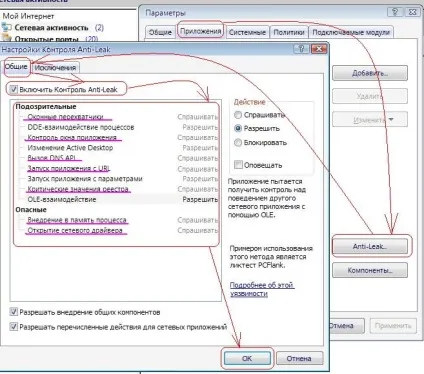This screenshot has width=424, height=374.
Task: Click the Сетевая активность tree item
Action: pos(51,28)
